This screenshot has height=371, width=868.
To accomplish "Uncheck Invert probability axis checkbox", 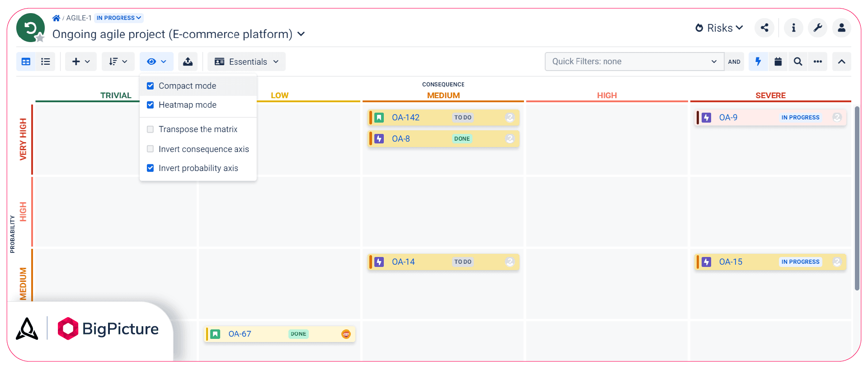I will [151, 168].
